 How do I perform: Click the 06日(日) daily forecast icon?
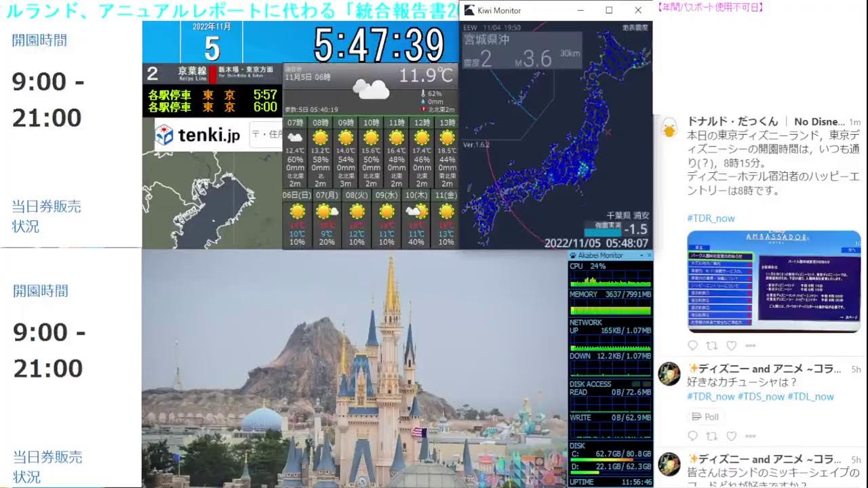[x=296, y=211]
